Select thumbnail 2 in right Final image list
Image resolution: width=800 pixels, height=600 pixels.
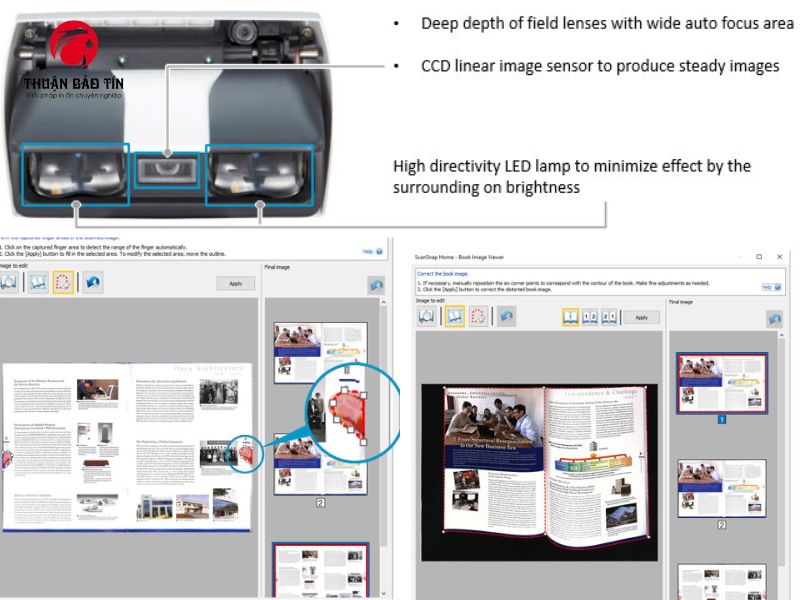pyautogui.click(x=721, y=488)
